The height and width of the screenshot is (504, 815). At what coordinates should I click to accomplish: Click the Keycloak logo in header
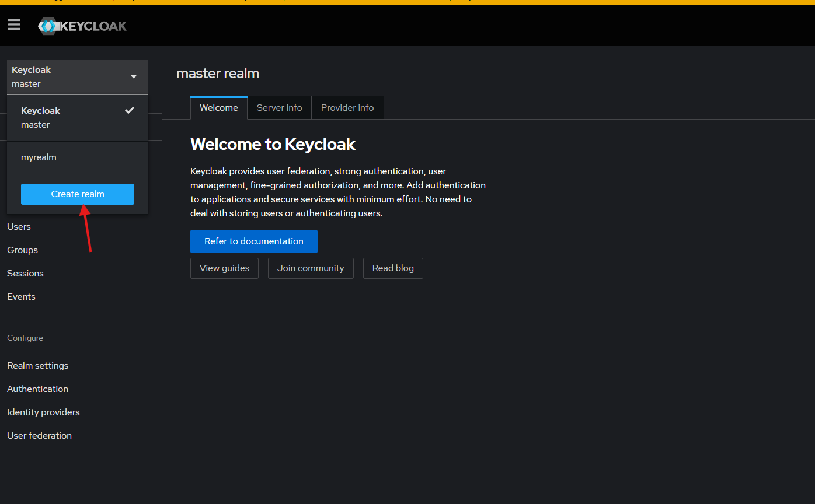point(82,26)
